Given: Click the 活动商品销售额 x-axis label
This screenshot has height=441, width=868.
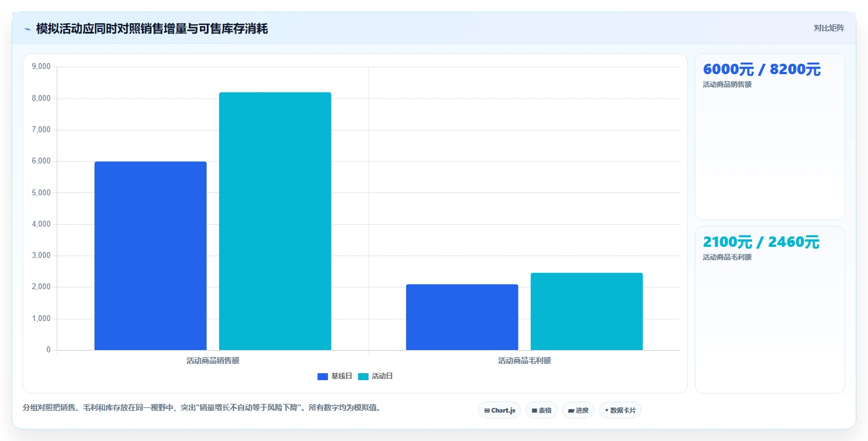Looking at the screenshot, I should (213, 360).
